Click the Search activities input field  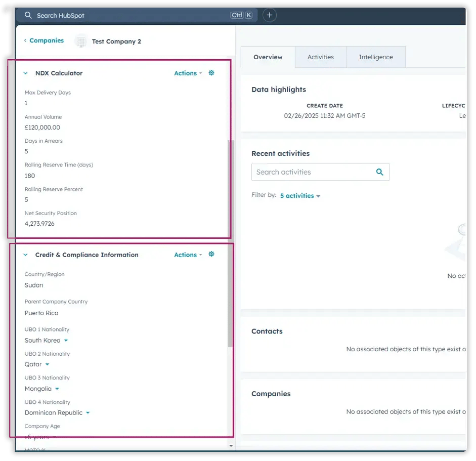pyautogui.click(x=314, y=172)
